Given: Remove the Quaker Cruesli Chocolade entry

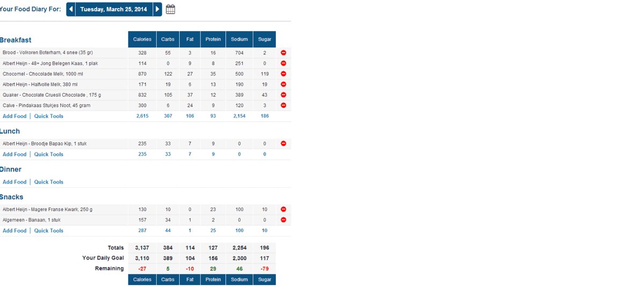Looking at the screenshot, I should (x=283, y=95).
